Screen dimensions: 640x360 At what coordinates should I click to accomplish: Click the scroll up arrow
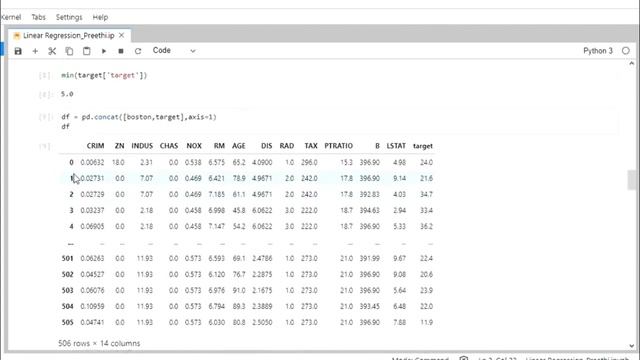coord(631,64)
